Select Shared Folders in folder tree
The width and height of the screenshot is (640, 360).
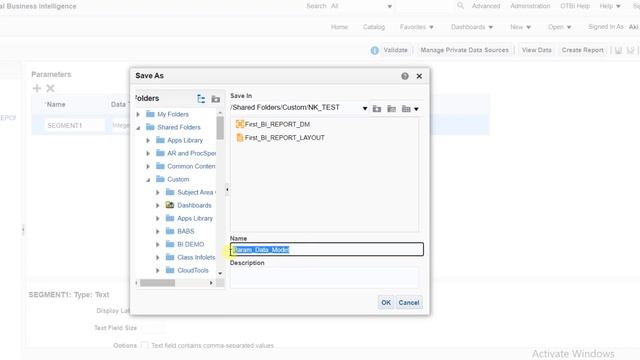(x=179, y=127)
